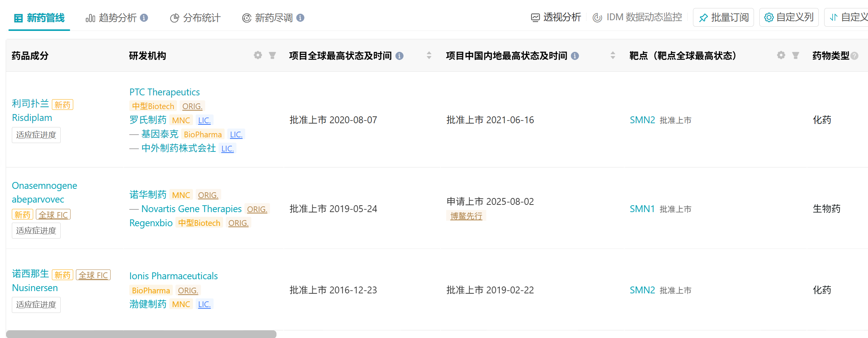Open 透视分析 view
The height and width of the screenshot is (338, 868).
[556, 17]
